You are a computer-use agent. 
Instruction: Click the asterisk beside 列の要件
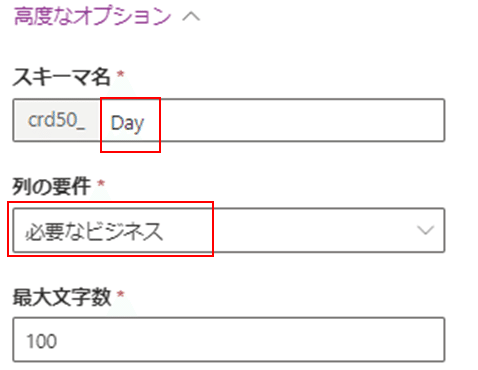pos(101,183)
